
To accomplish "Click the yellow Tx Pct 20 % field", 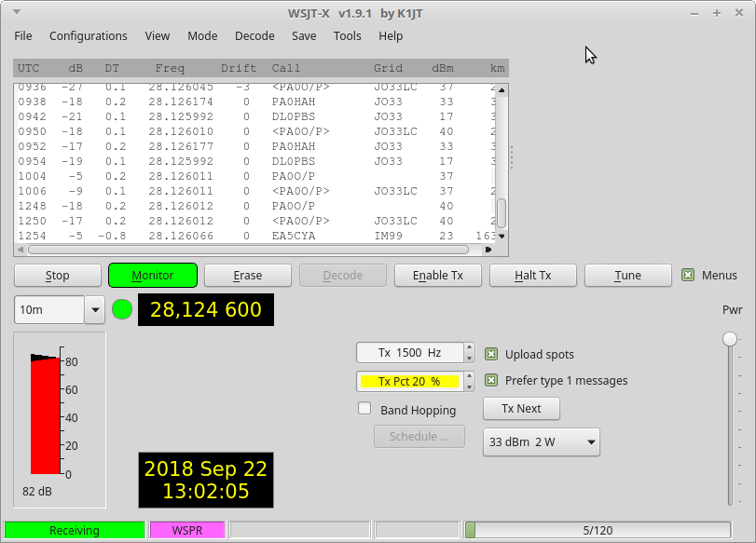I will [x=410, y=382].
